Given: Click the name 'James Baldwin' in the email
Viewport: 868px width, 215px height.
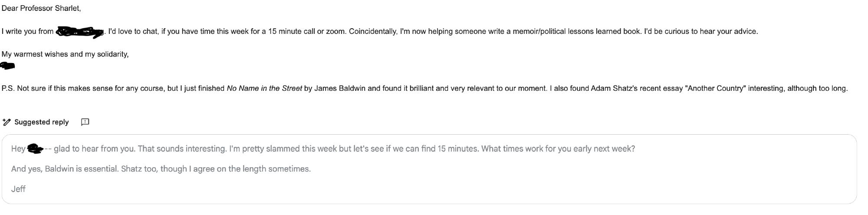Looking at the screenshot, I should pyautogui.click(x=340, y=88).
